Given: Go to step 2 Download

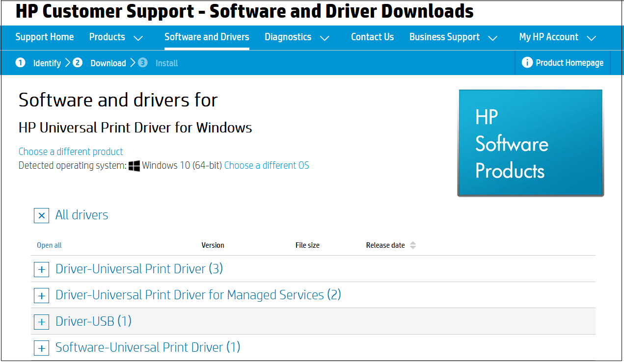Looking at the screenshot, I should point(108,63).
